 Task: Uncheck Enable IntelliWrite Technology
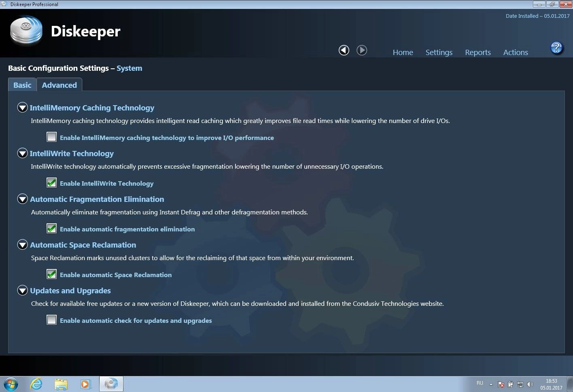(51, 182)
